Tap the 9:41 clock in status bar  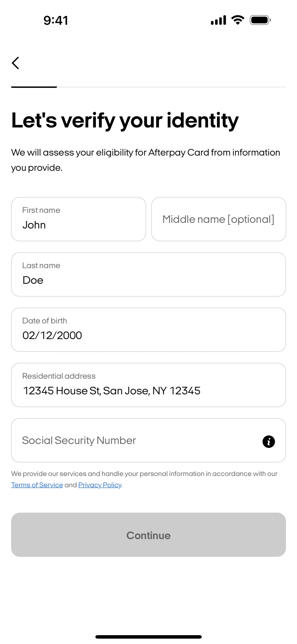(56, 20)
